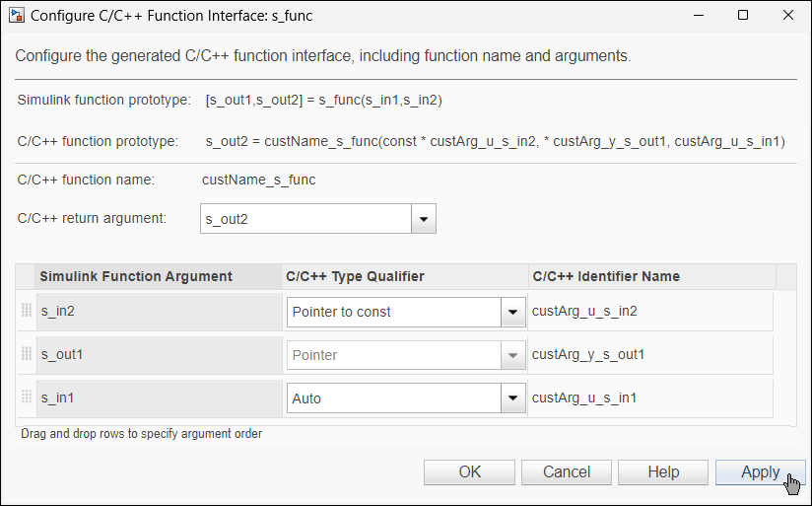Click the 'Simulink function prototype:' label

[104, 100]
